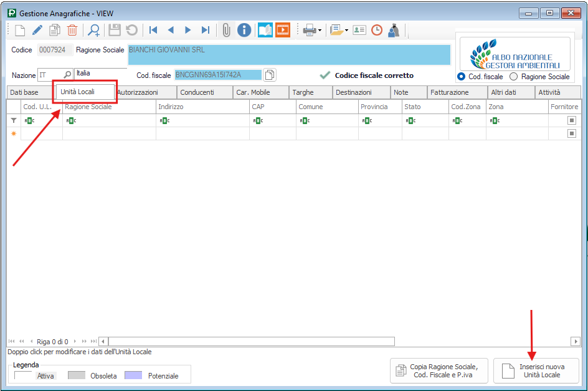Image resolution: width=588 pixels, height=391 pixels.
Task: Click the pencil edit record icon
Action: (x=37, y=30)
